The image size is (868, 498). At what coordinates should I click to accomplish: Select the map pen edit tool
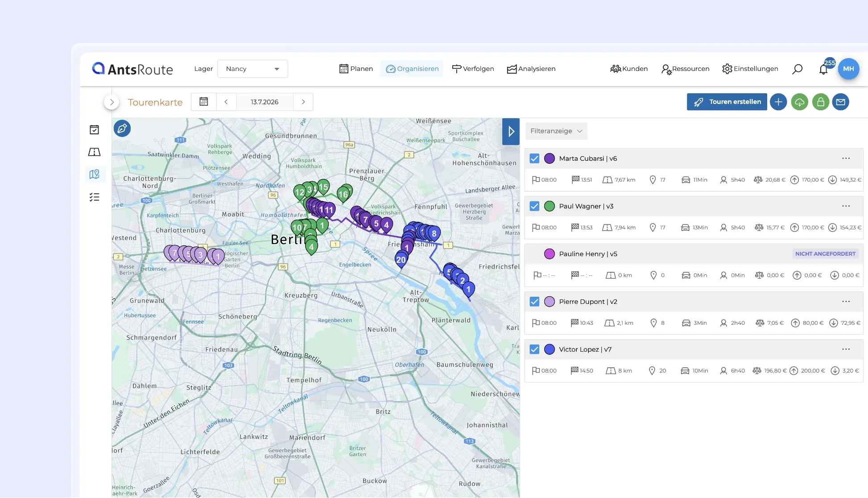pos(122,129)
